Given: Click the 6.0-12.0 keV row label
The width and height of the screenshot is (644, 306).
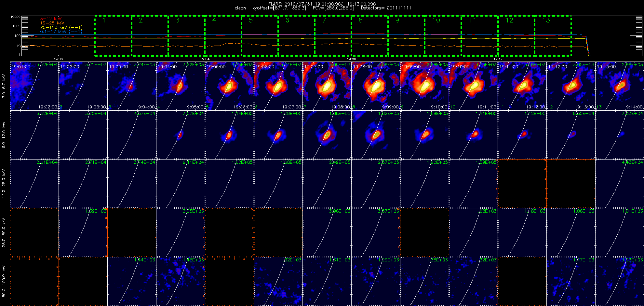Looking at the screenshot, I should pos(4,135).
